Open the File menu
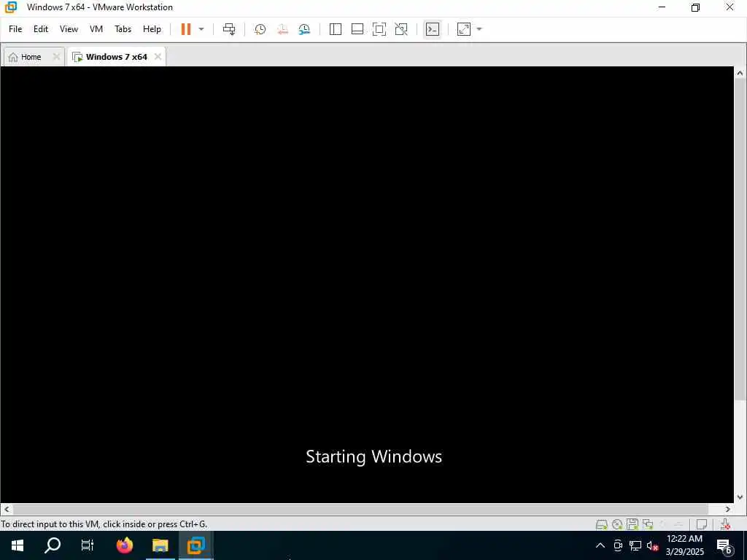Viewport: 747px width, 560px height. pyautogui.click(x=15, y=29)
